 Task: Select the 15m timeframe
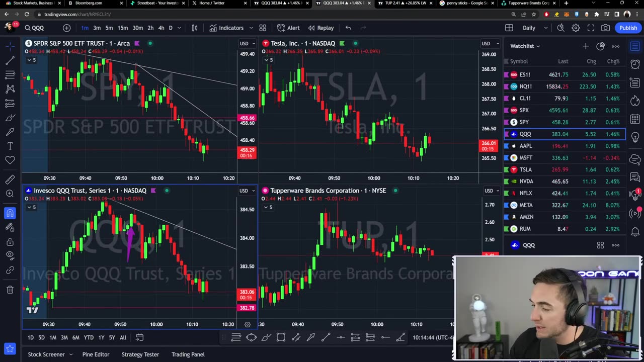coord(123,28)
